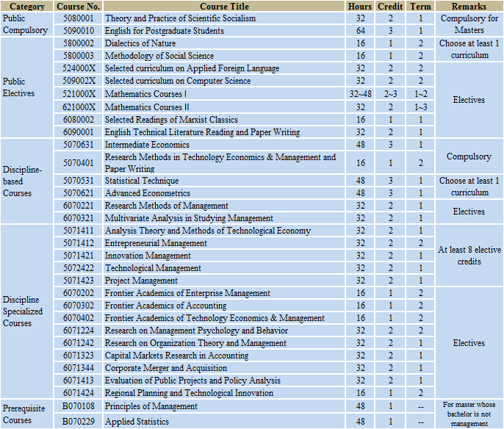Click the 'At least 8 elective credits' remark
This screenshot has height=429, width=504.
point(469,256)
